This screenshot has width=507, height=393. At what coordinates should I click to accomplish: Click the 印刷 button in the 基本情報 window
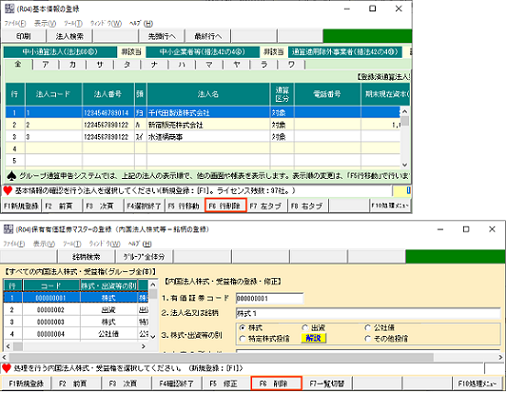(24, 36)
